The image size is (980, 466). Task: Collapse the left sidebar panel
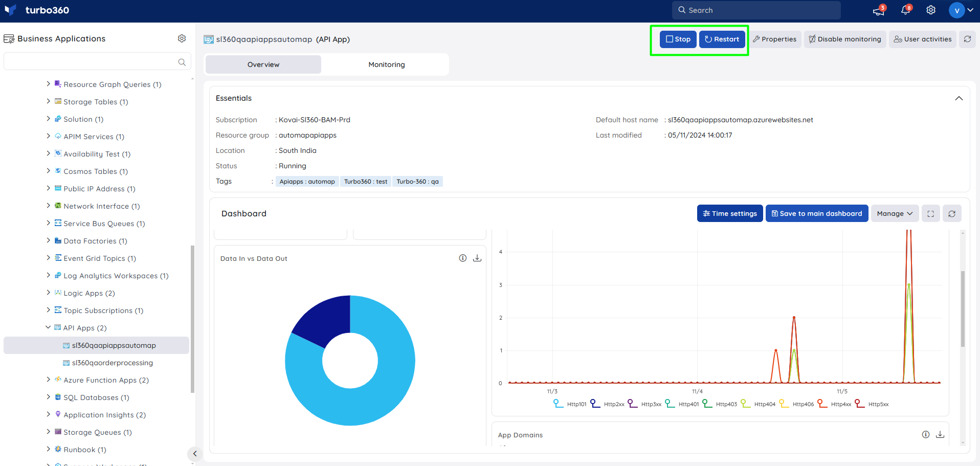tap(194, 454)
